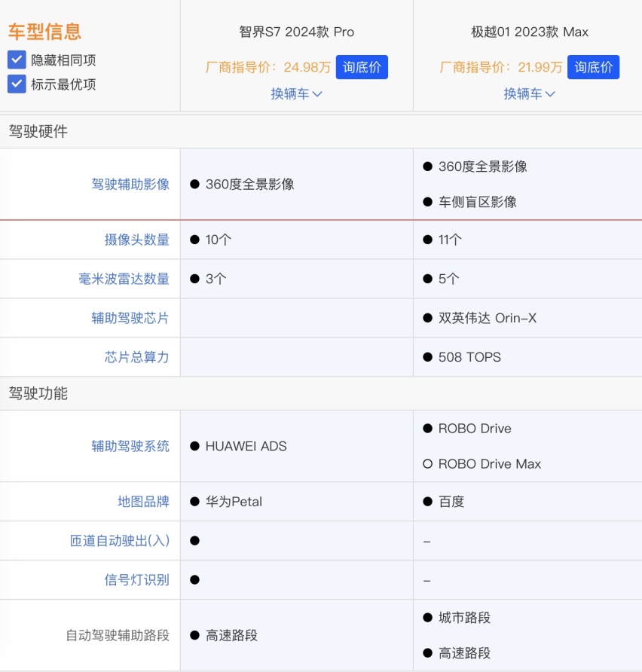Viewport: 642px width, 672px height.
Task: Select the 极越01 2023款 Max model title
Action: [x=530, y=32]
